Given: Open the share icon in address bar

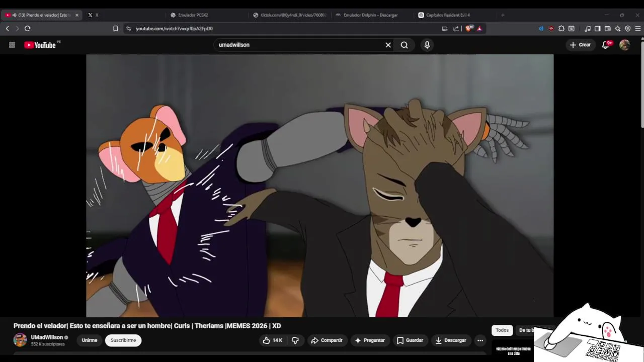Looking at the screenshot, I should [456, 29].
